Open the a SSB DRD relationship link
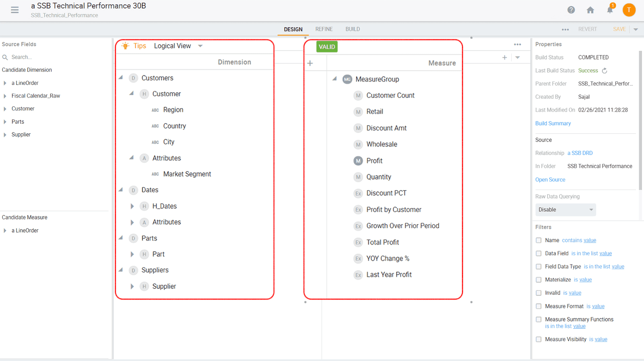The height and width of the screenshot is (361, 644). [x=580, y=153]
